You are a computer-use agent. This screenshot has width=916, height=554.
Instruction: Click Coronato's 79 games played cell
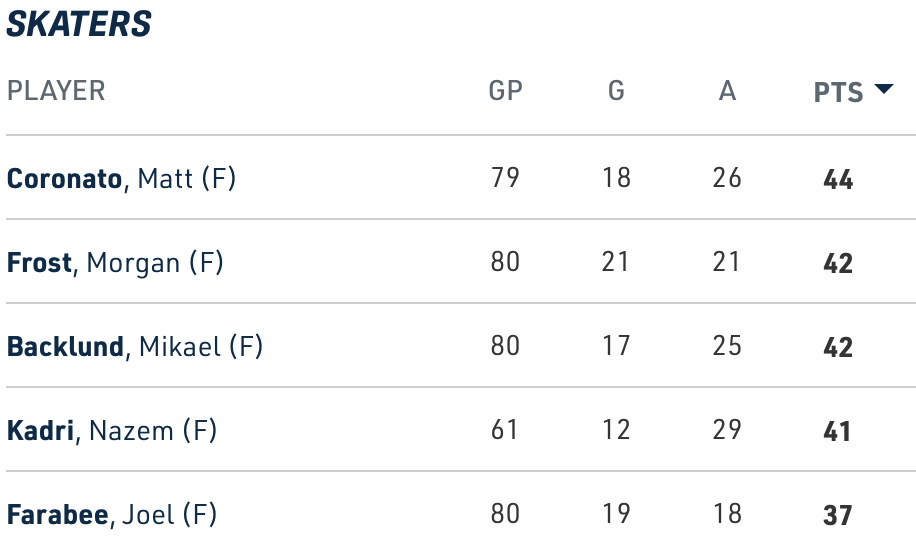pyautogui.click(x=505, y=178)
